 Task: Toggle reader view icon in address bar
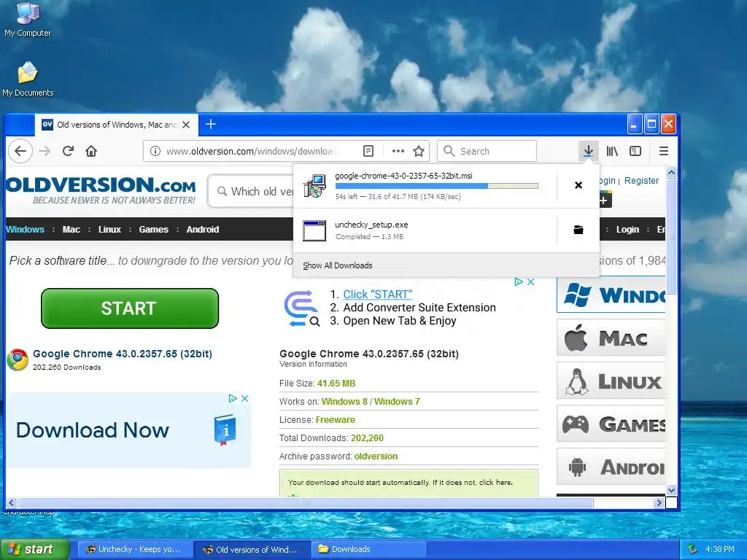click(368, 151)
